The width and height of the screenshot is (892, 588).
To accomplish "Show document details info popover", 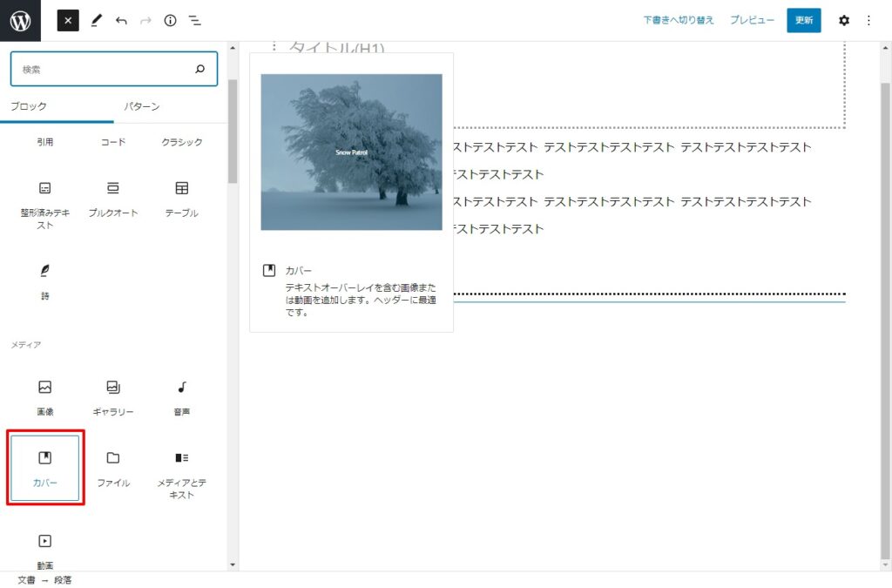I will (x=170, y=20).
